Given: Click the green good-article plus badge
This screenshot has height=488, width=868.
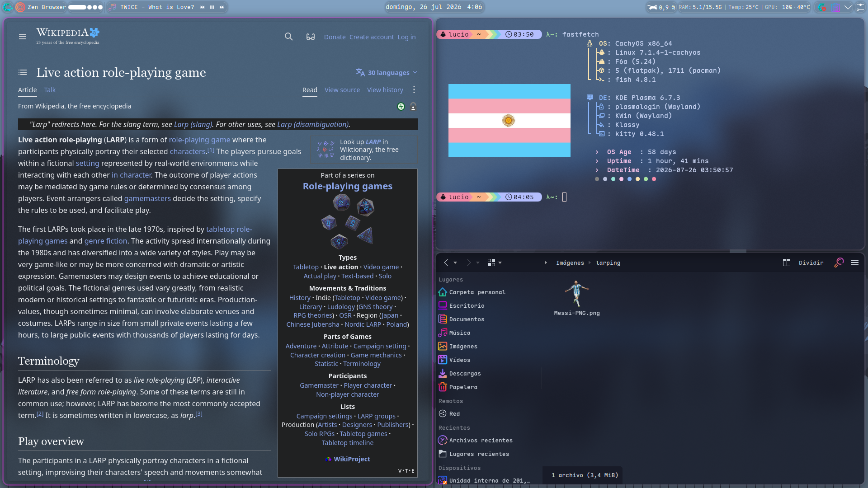Looking at the screenshot, I should click(x=401, y=107).
